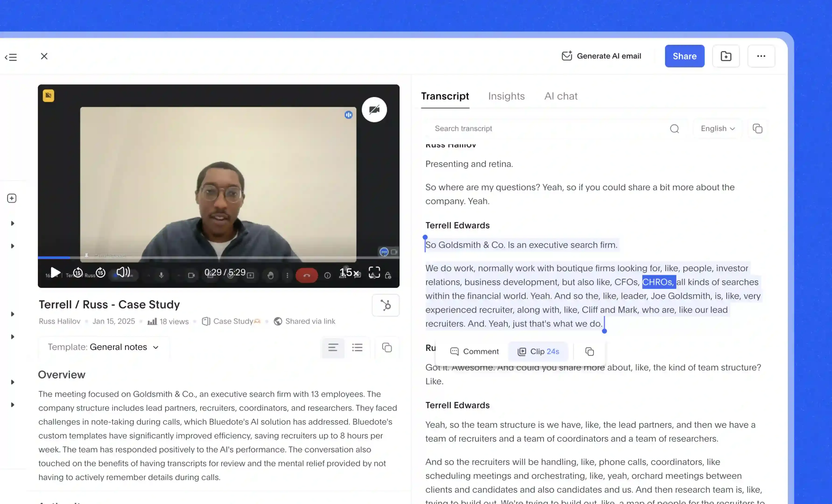Expand the General notes template dropdown
The image size is (832, 504).
tap(103, 347)
